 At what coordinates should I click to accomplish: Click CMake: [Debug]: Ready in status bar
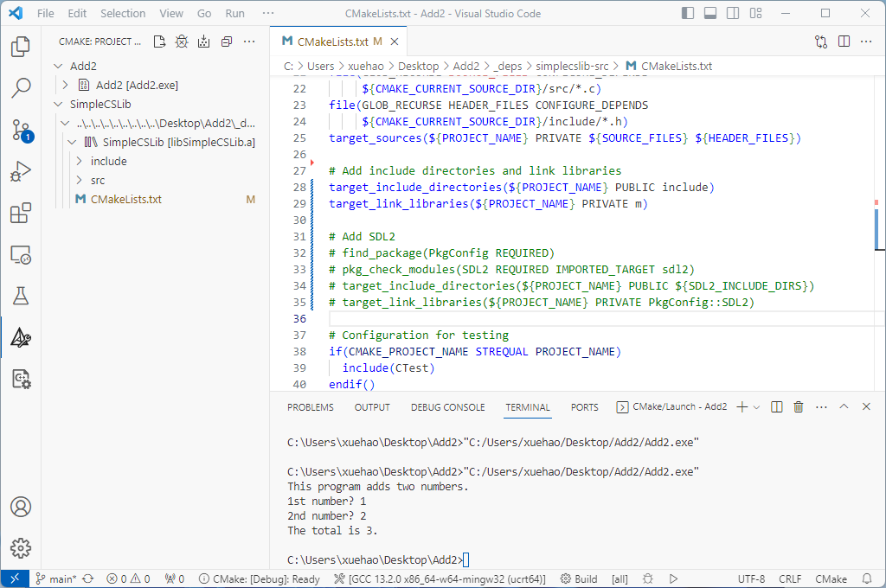pyautogui.click(x=260, y=578)
